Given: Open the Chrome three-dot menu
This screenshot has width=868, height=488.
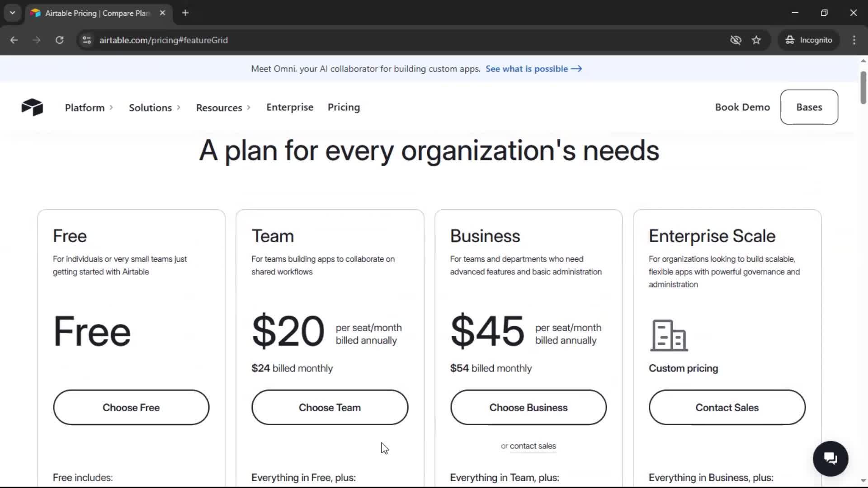Looking at the screenshot, I should tap(854, 40).
